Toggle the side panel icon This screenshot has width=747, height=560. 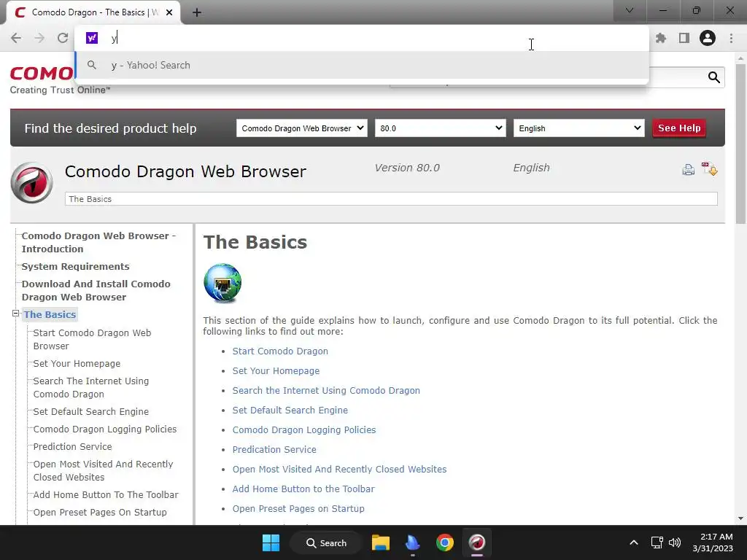[x=684, y=38]
